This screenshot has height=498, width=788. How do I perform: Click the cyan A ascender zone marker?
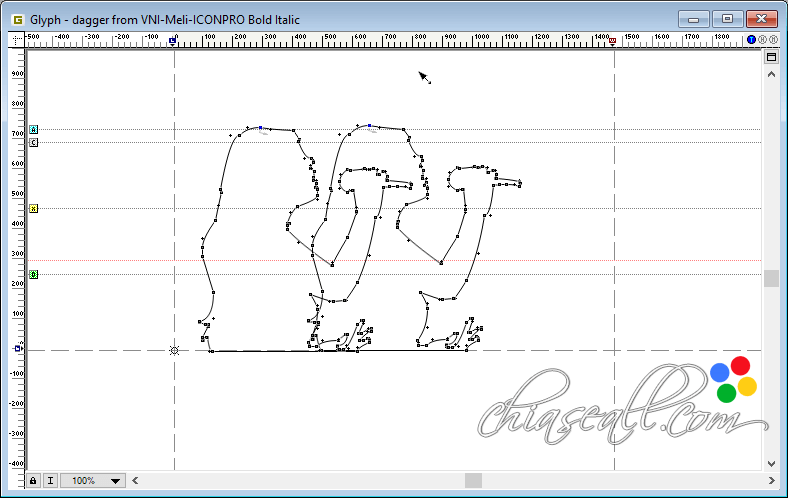tap(34, 130)
